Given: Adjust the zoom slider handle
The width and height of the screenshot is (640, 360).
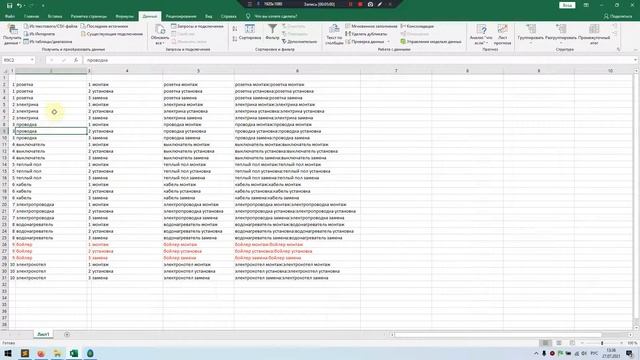Looking at the screenshot, I should click(602, 343).
